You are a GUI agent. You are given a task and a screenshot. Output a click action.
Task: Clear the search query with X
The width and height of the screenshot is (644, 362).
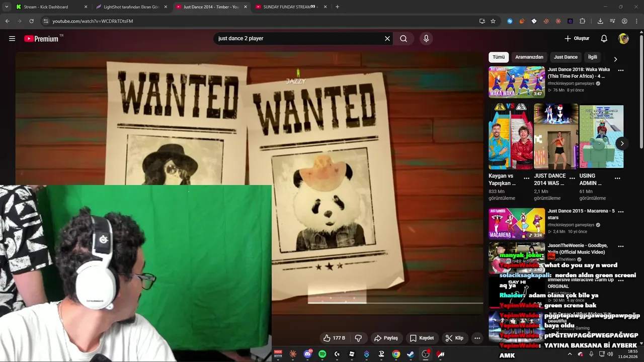tap(387, 39)
